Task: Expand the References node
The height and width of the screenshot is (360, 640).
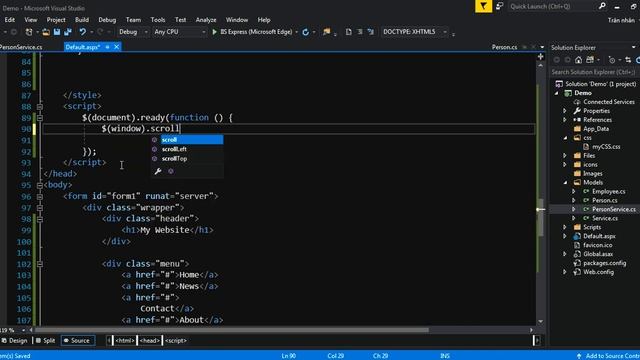Action: [565, 120]
